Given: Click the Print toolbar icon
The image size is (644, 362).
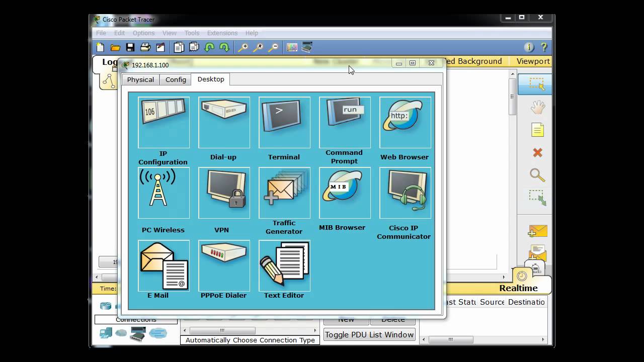Looking at the screenshot, I should [x=145, y=47].
